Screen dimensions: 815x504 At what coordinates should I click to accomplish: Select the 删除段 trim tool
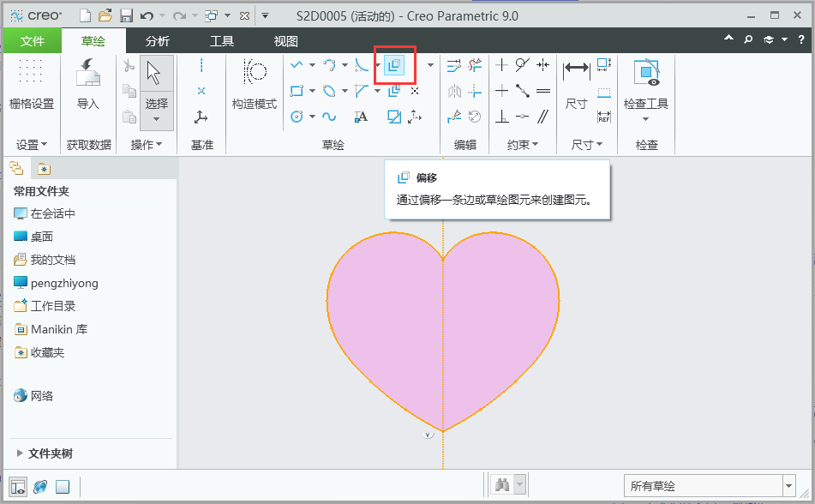tap(475, 65)
